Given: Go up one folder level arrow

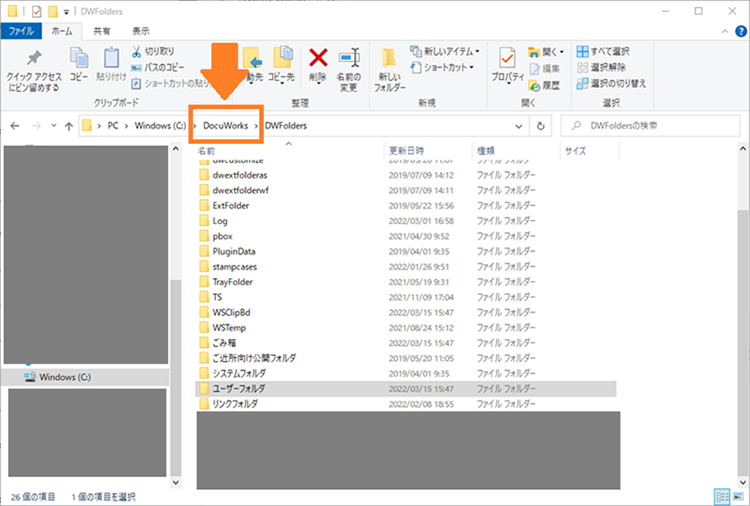Looking at the screenshot, I should coord(69,126).
